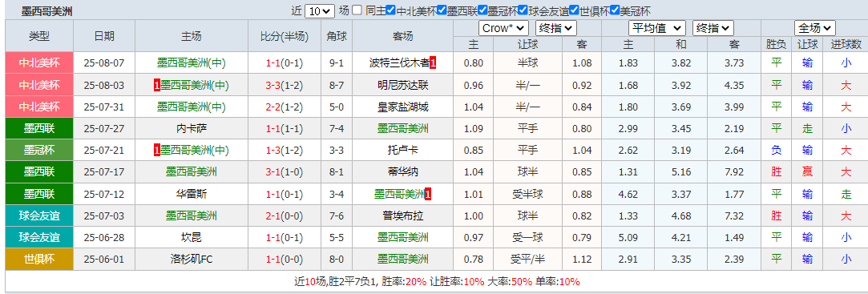Screen dimensions: 868x294
Task: Click the 25-08-07 date cell
Action: pyautogui.click(x=104, y=63)
